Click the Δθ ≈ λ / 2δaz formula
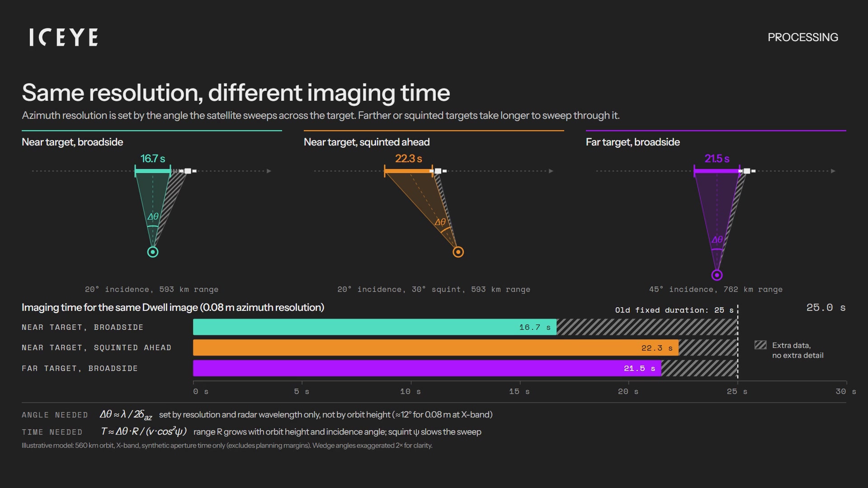 point(126,415)
